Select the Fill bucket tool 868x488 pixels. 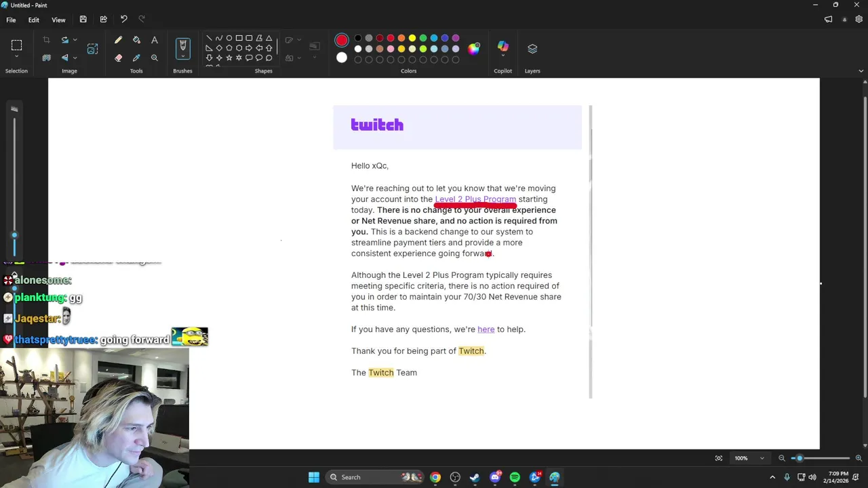tap(136, 41)
